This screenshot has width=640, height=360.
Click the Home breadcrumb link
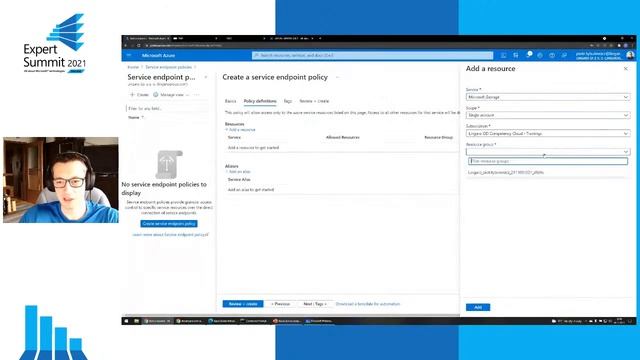pyautogui.click(x=133, y=67)
